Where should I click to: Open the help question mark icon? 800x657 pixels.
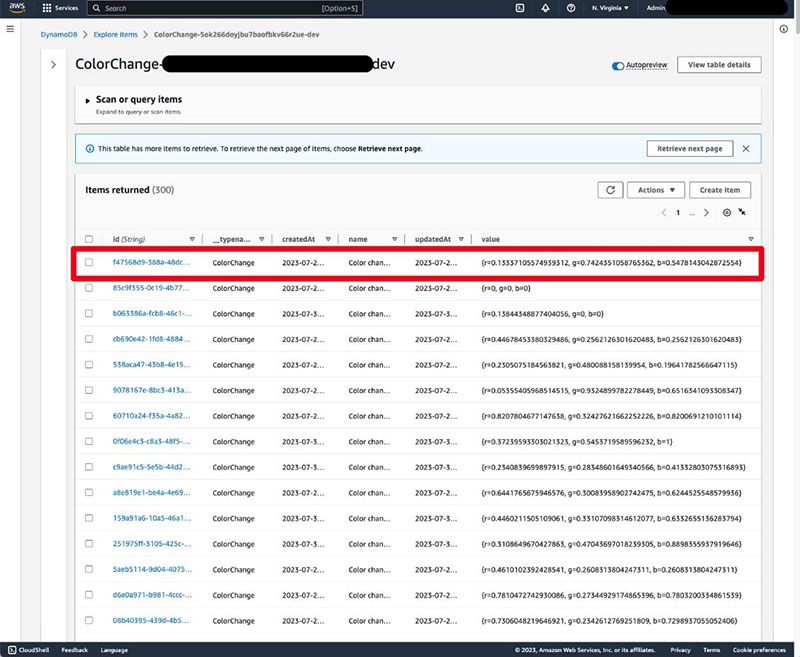tap(571, 8)
